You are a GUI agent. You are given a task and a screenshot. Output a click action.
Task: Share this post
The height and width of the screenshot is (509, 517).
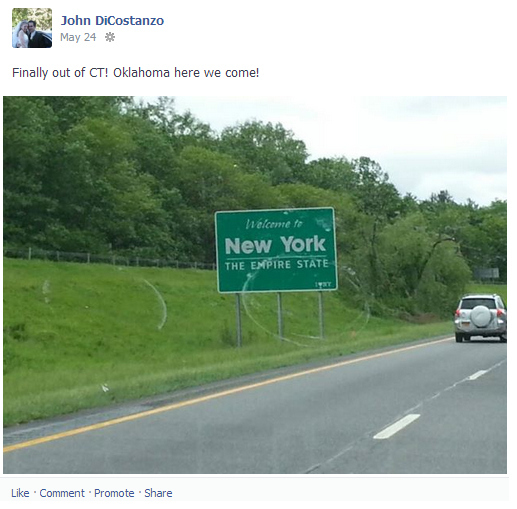(x=158, y=493)
